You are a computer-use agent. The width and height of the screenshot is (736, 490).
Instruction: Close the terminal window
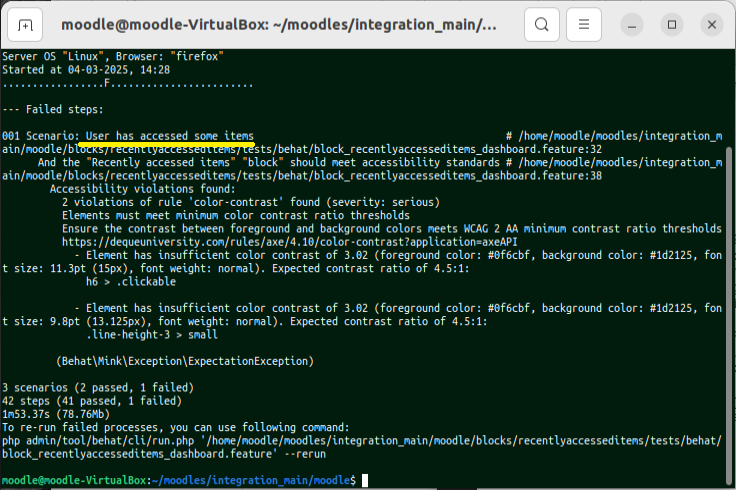coord(712,24)
